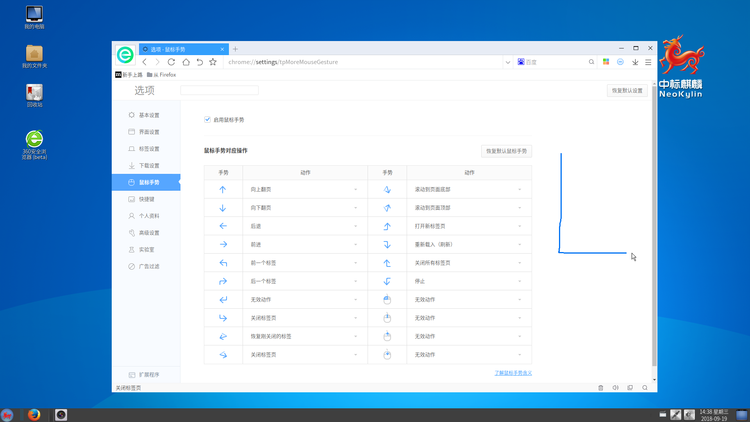Viewport: 750px width, 422px height.
Task: Open 标签设置 in the sidebar
Action: point(146,149)
